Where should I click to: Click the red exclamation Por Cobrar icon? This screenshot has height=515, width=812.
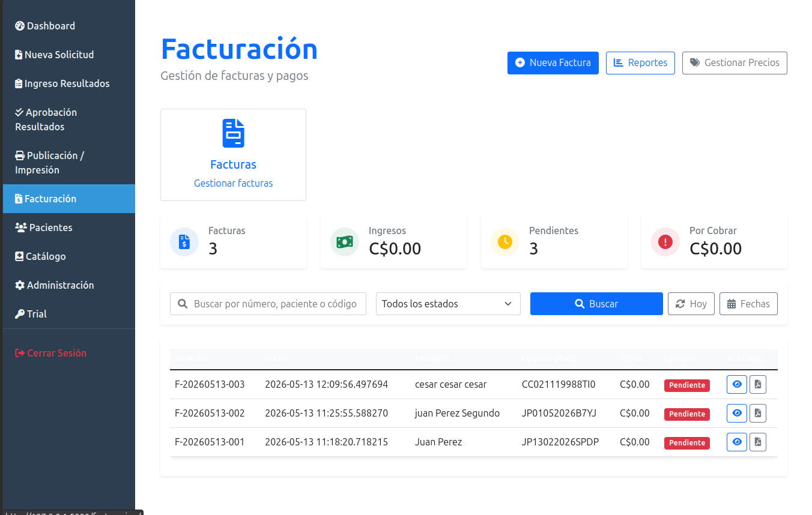[665, 242]
